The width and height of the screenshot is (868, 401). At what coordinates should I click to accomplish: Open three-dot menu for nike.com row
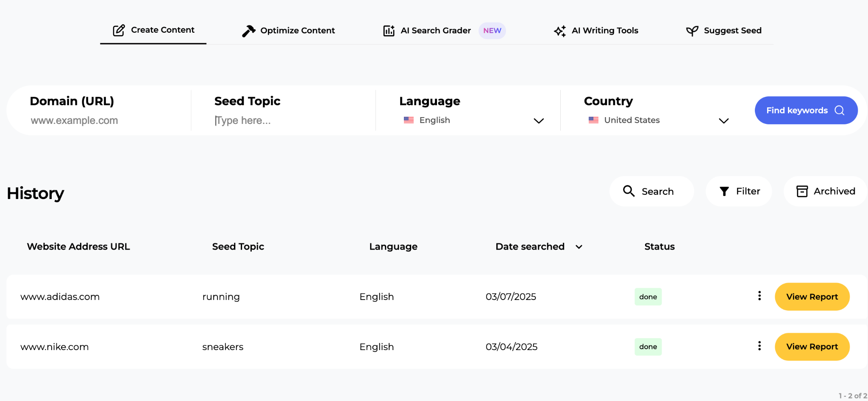tap(759, 346)
